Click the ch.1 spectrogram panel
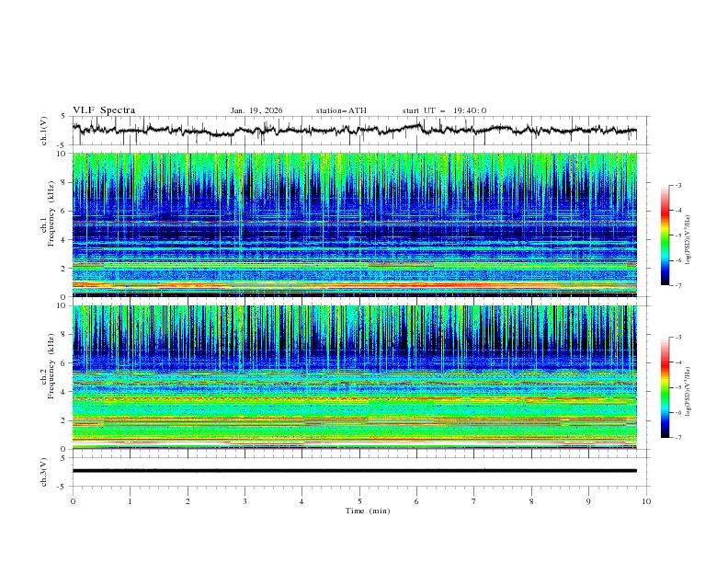The height and width of the screenshot is (563, 728). 354,224
